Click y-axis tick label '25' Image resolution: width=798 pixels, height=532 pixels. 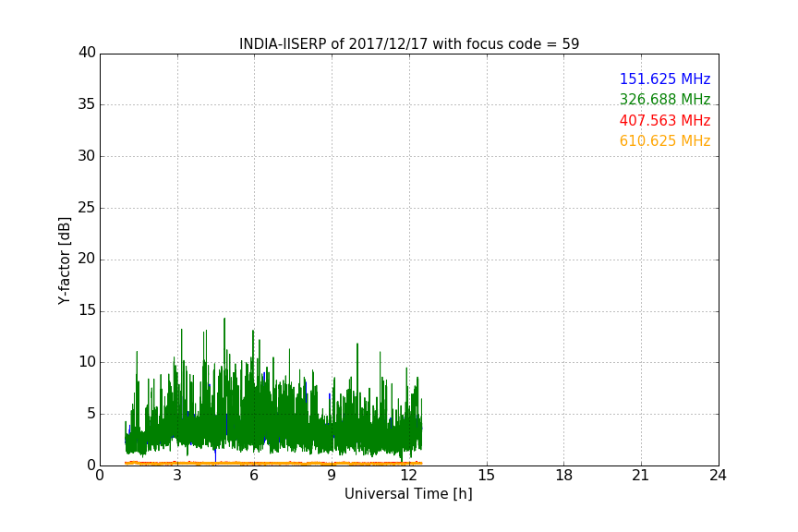(87, 208)
